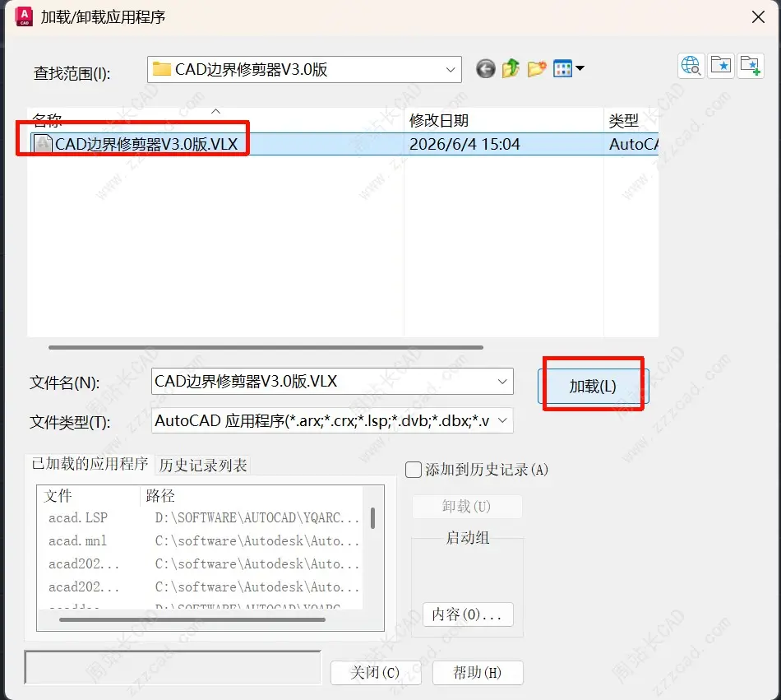Image resolution: width=781 pixels, height=700 pixels.
Task: Click the Search the Web globe icon
Action: click(691, 65)
